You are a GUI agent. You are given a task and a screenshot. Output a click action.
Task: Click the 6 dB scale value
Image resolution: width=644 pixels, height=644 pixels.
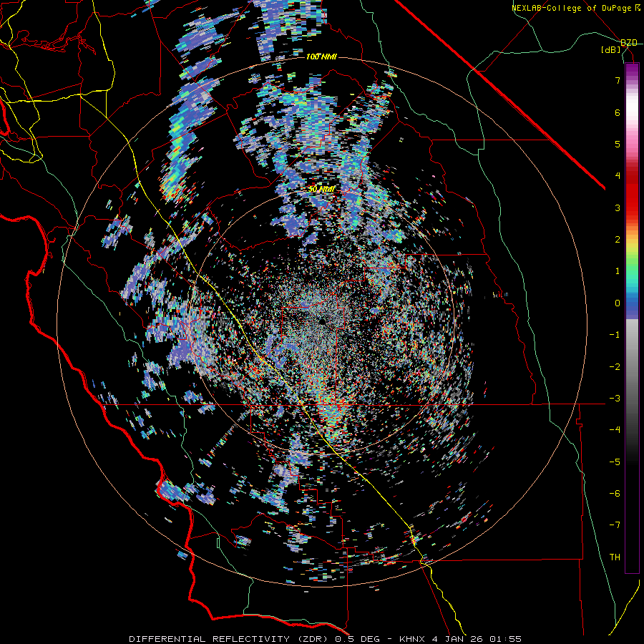(618, 112)
